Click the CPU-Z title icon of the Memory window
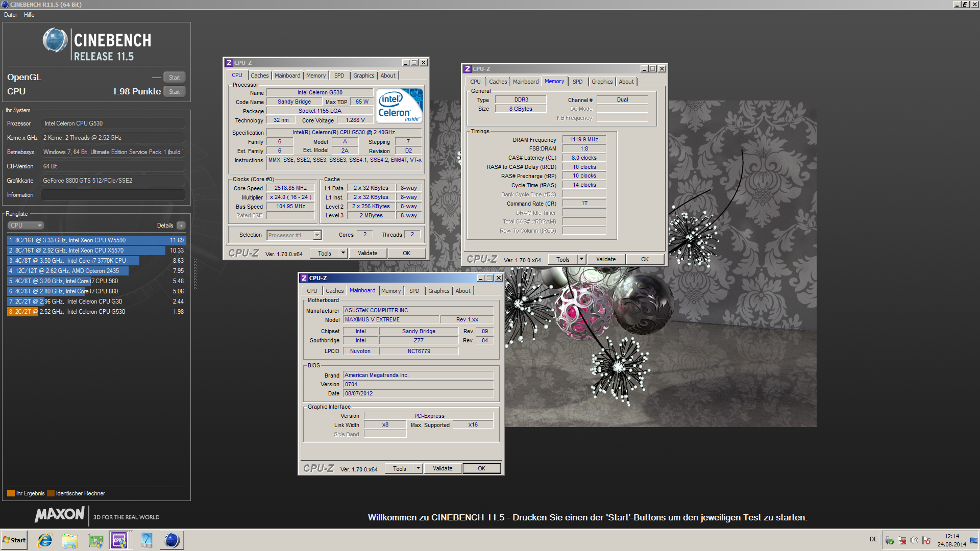The image size is (980, 551). pyautogui.click(x=468, y=69)
